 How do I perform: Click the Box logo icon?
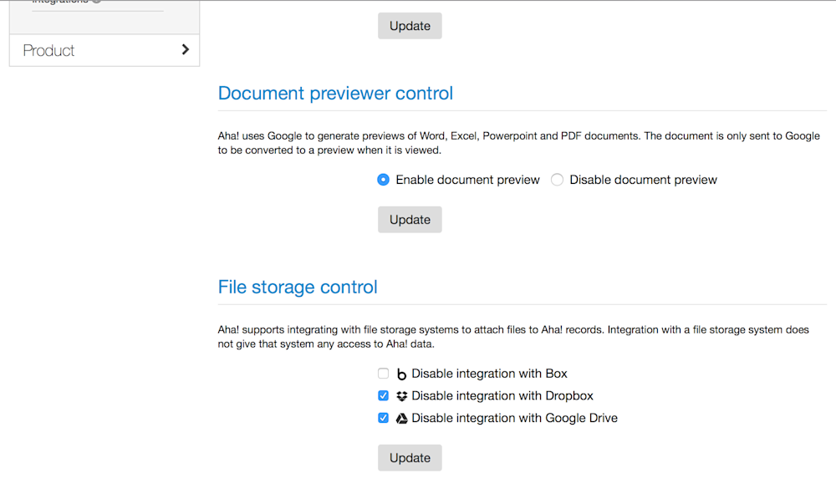click(401, 374)
